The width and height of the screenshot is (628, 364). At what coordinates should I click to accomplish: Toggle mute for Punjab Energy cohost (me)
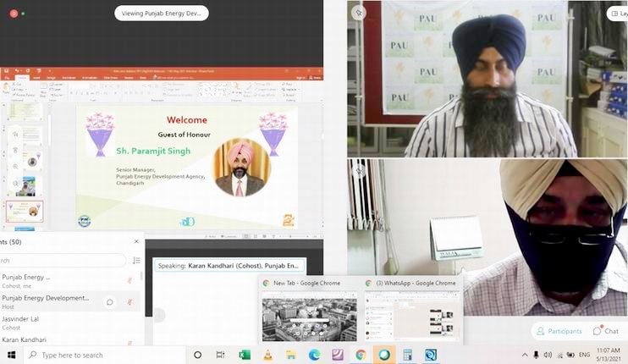[x=129, y=280]
